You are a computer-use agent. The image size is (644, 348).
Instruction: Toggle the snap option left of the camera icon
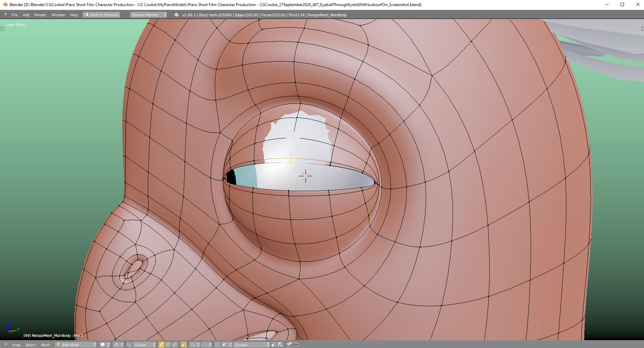[x=281, y=345]
